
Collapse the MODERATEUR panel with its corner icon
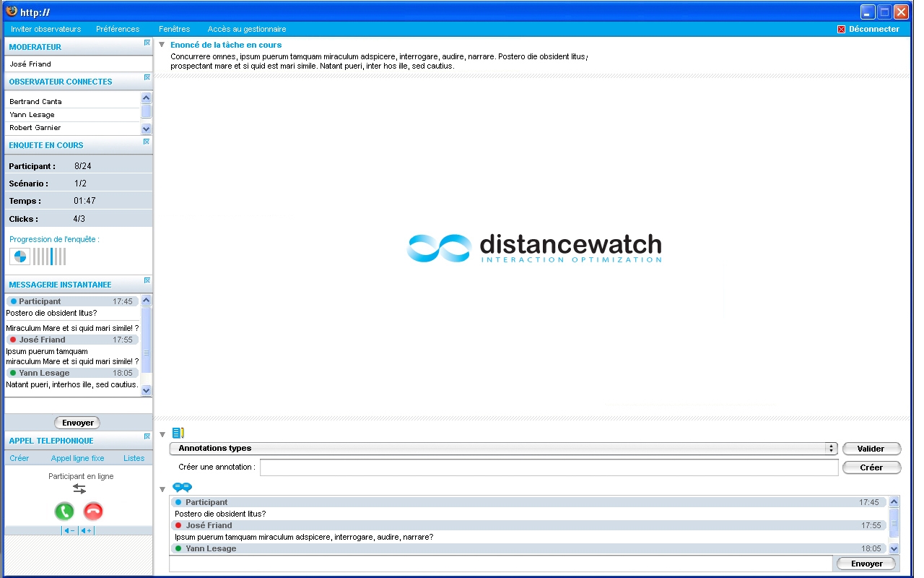click(147, 43)
